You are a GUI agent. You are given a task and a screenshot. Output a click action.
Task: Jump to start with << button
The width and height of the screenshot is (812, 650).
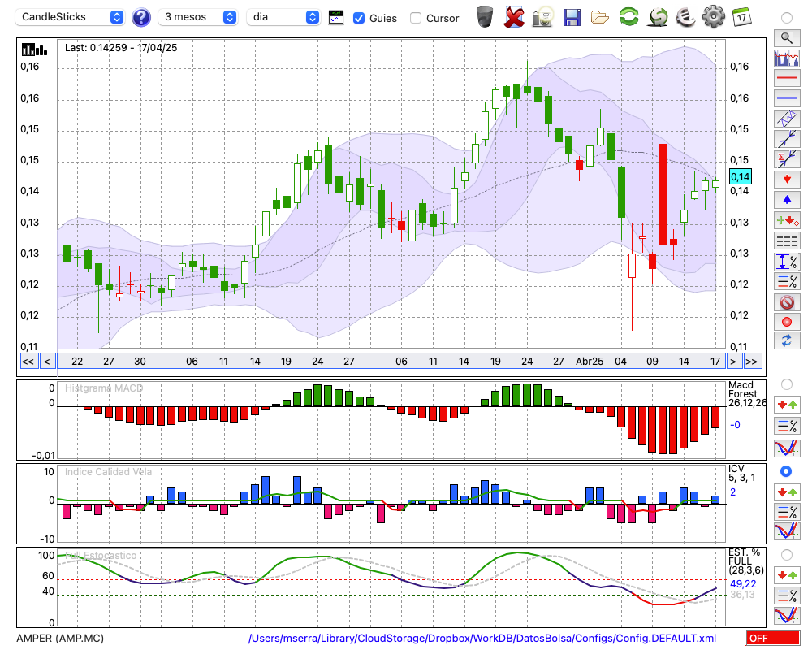(x=28, y=362)
